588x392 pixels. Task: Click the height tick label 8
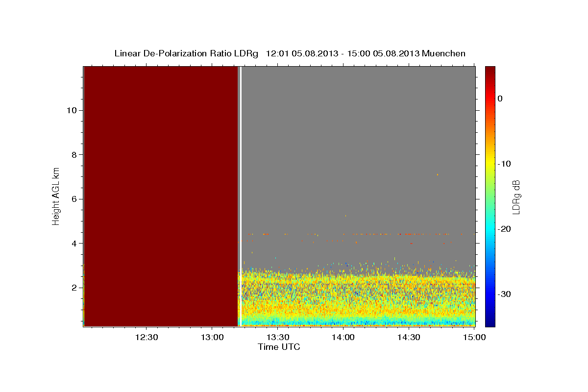(x=73, y=155)
